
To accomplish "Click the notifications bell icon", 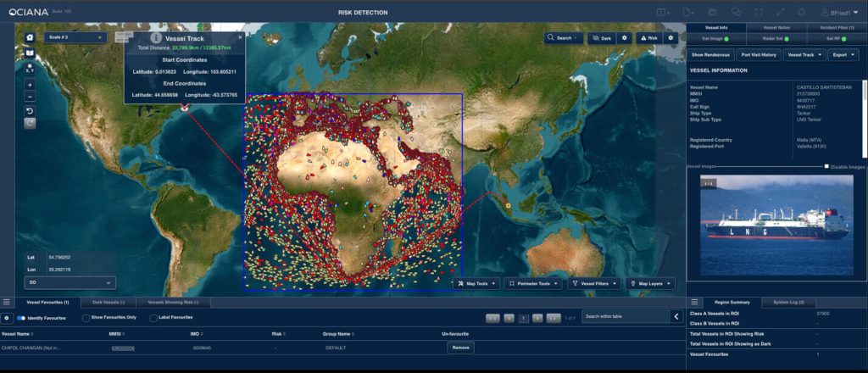I will (801, 12).
